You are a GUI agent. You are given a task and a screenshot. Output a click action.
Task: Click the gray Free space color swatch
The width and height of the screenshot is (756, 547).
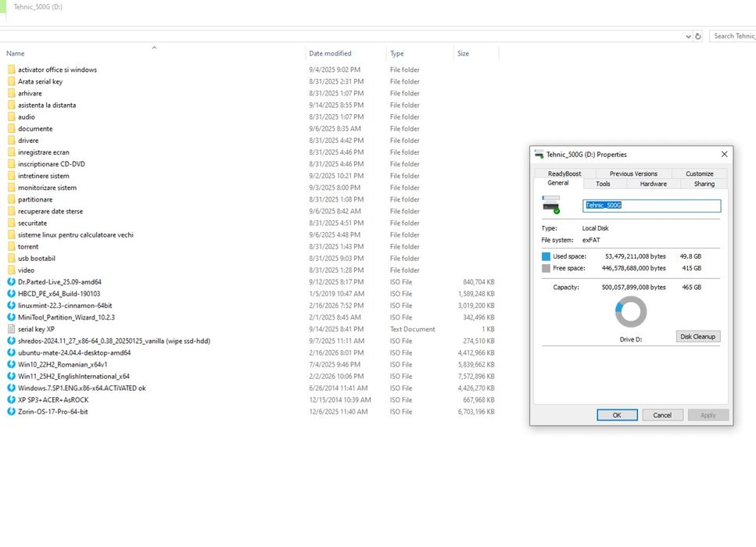click(546, 269)
